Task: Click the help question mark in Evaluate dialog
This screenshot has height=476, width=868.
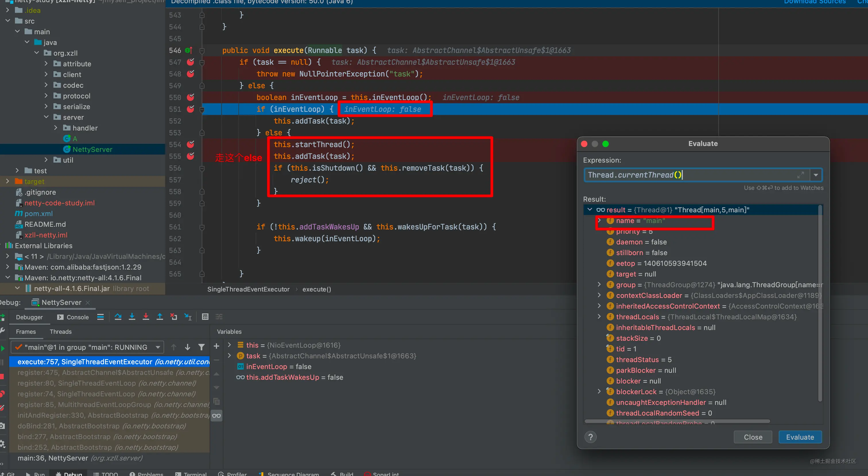Action: click(590, 437)
